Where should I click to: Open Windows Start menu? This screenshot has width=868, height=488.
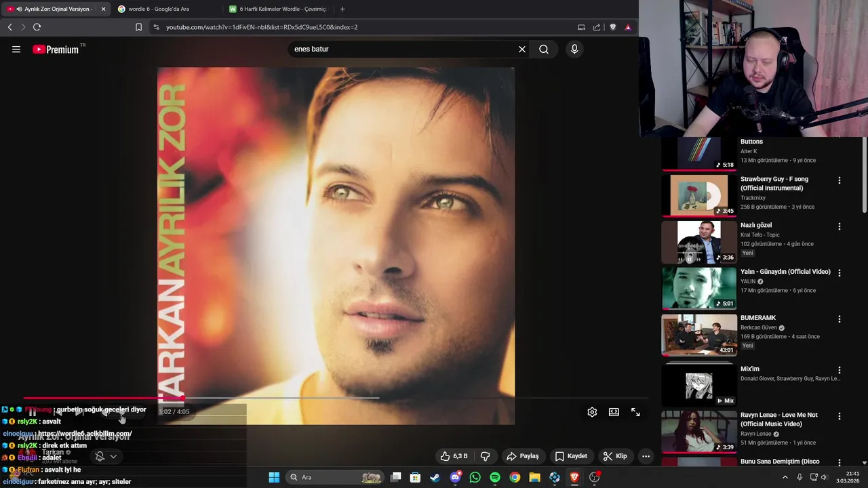pos(274,477)
